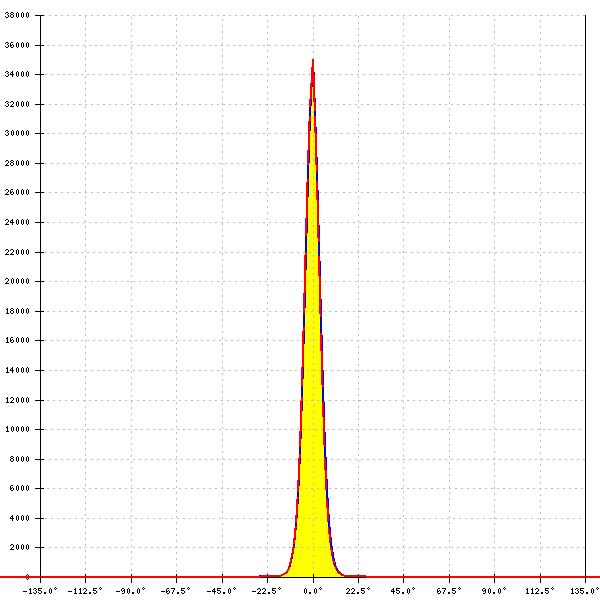The width and height of the screenshot is (600, 600).
Task: Select the -112.5° x-axis label
Action: pos(85,591)
